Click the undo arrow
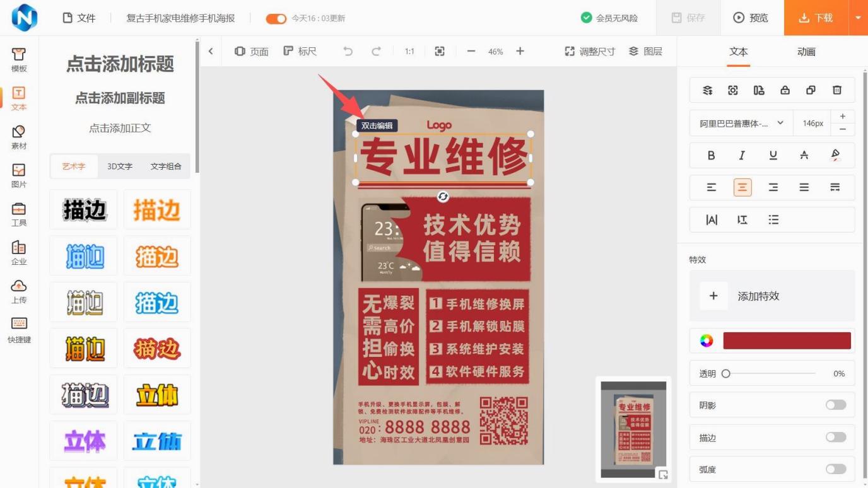The image size is (868, 488). coord(348,51)
